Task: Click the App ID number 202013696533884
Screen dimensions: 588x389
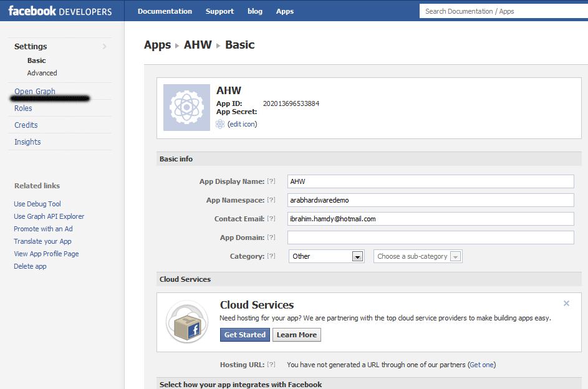Action: pos(291,103)
